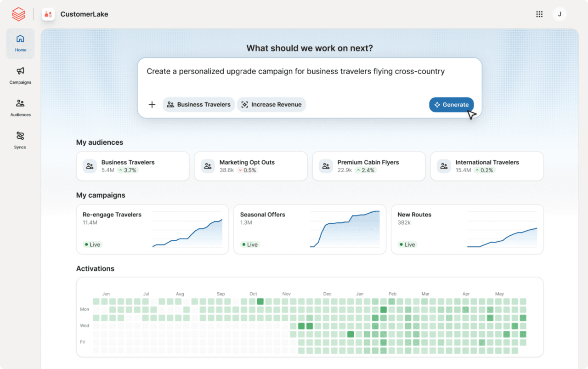588x369 pixels.
Task: Click into the campaign prompt text field
Action: [x=296, y=72]
